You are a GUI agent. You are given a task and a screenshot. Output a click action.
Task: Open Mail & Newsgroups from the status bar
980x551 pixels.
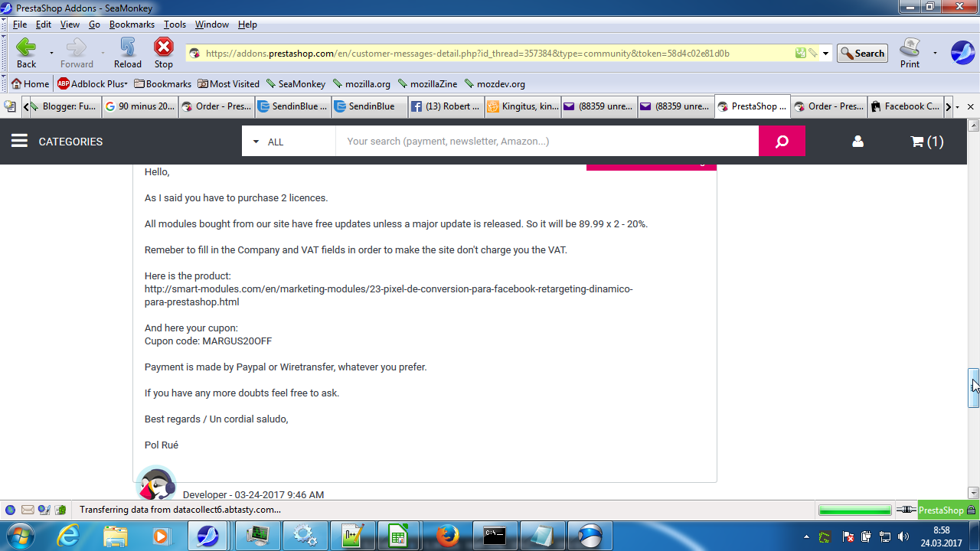coord(28,510)
